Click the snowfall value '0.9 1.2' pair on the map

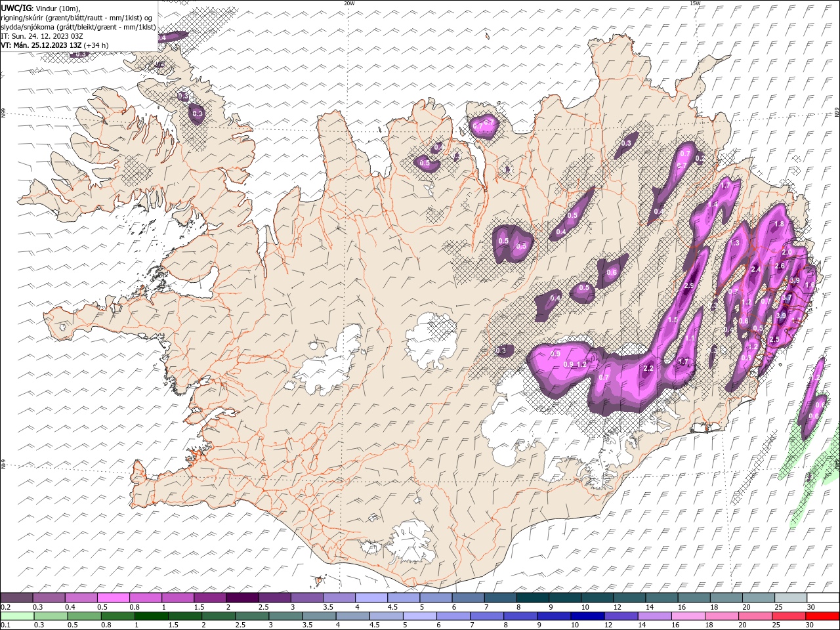575,365
